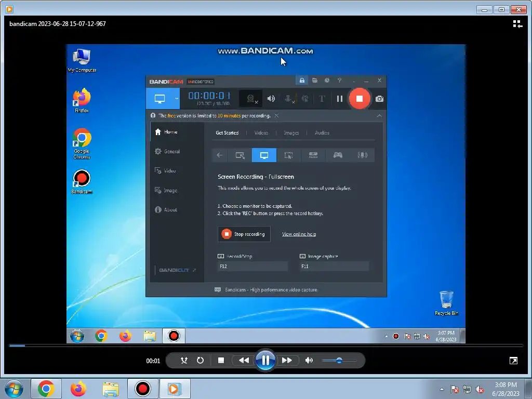Viewport: 532px width, 399px height.
Task: Click the next/fast-forward button in player
Action: coord(287,361)
